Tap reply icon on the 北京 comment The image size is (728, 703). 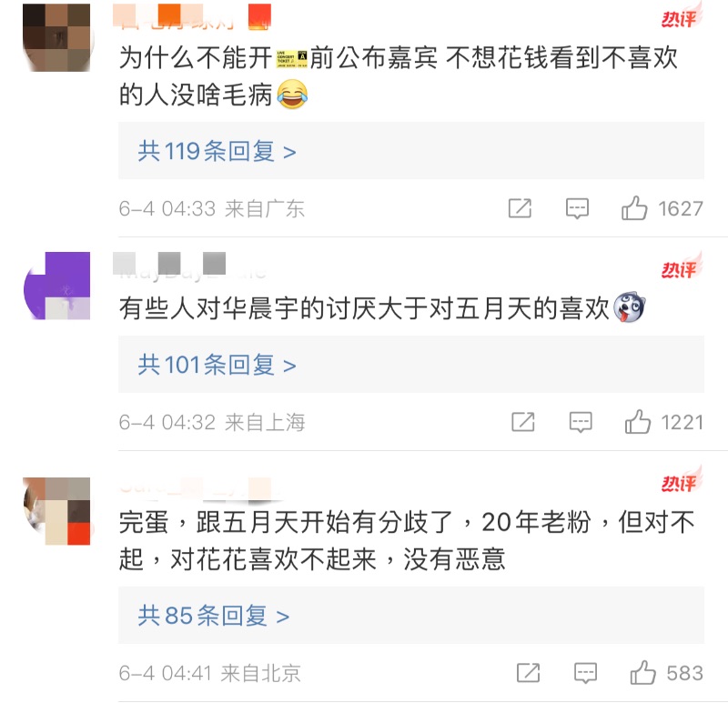tap(585, 673)
